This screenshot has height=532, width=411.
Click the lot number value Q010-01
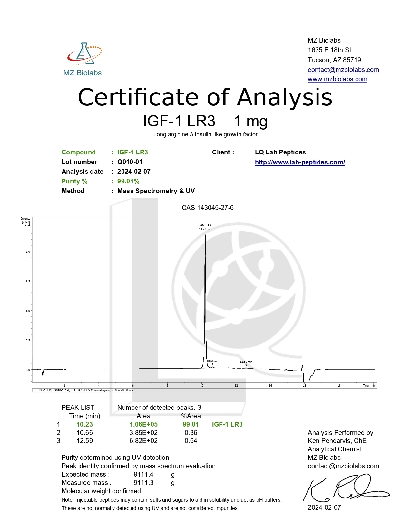(x=130, y=162)
